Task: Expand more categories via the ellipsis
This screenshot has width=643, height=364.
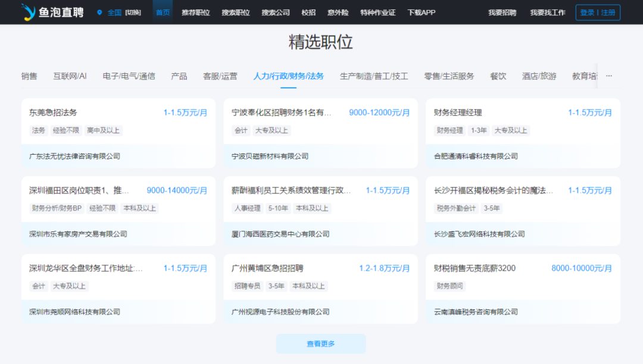Action: pyautogui.click(x=608, y=76)
